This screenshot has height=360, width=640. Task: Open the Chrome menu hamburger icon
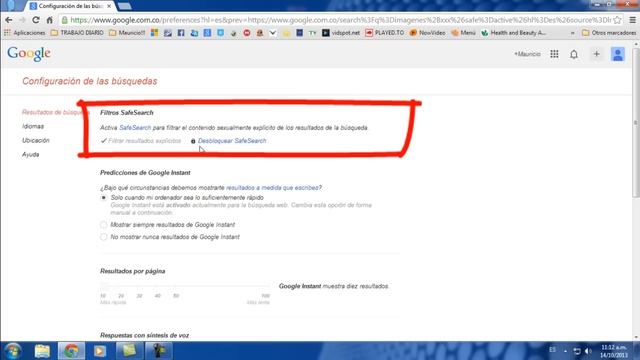(632, 20)
